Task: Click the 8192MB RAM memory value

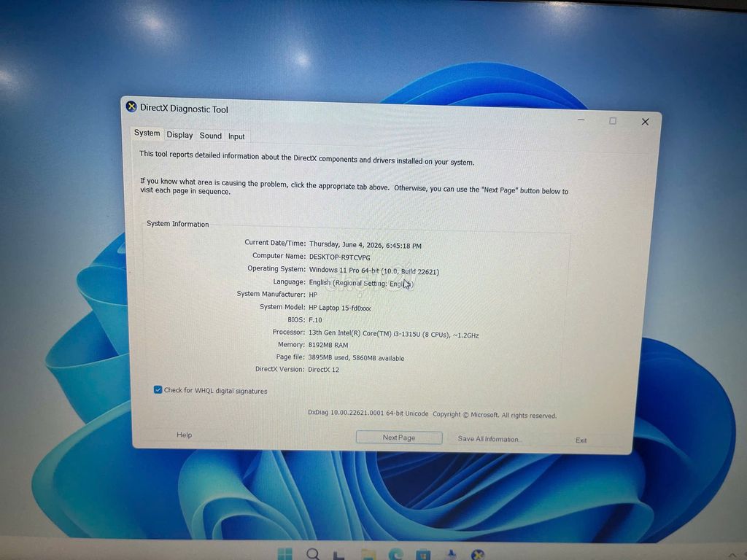Action: pyautogui.click(x=328, y=345)
